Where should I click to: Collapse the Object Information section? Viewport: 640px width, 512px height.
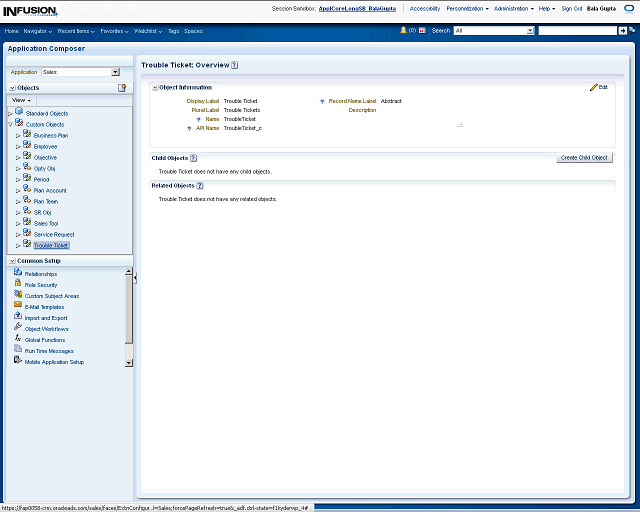(155, 88)
